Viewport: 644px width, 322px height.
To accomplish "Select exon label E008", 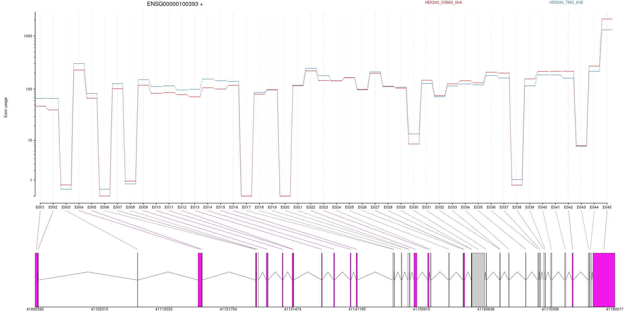I will click(x=130, y=207).
